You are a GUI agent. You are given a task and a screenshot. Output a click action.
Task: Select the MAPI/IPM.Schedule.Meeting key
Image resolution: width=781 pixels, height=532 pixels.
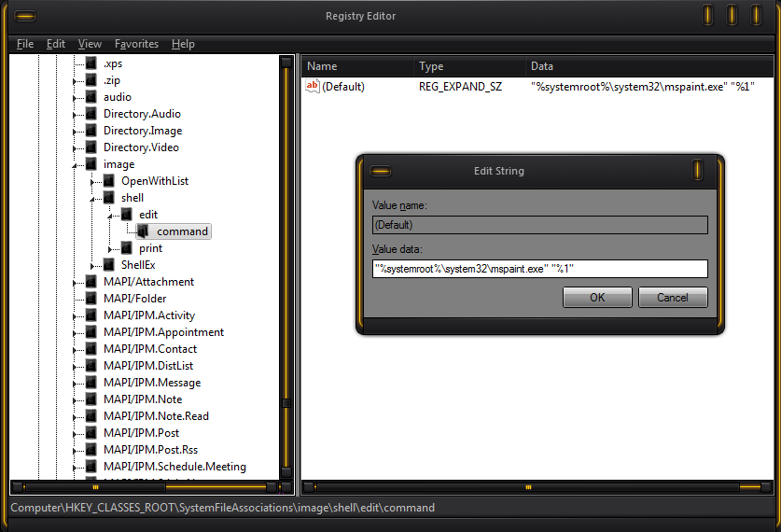tap(174, 467)
